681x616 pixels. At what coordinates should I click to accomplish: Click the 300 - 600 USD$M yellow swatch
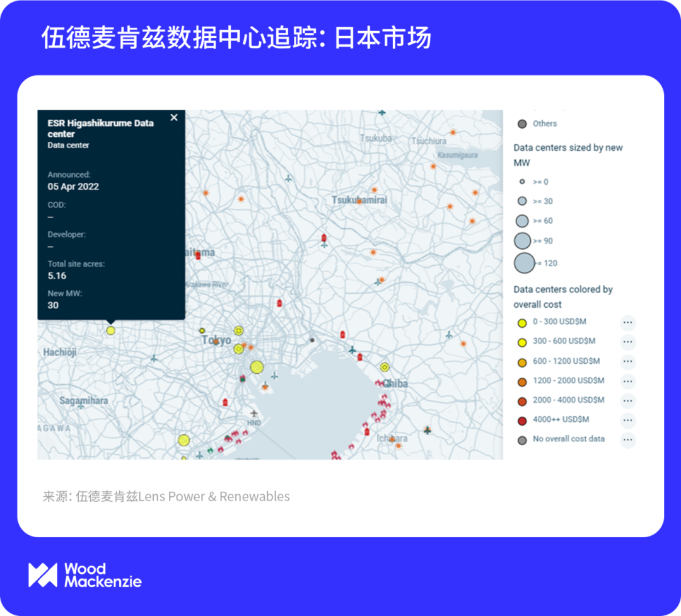point(522,342)
